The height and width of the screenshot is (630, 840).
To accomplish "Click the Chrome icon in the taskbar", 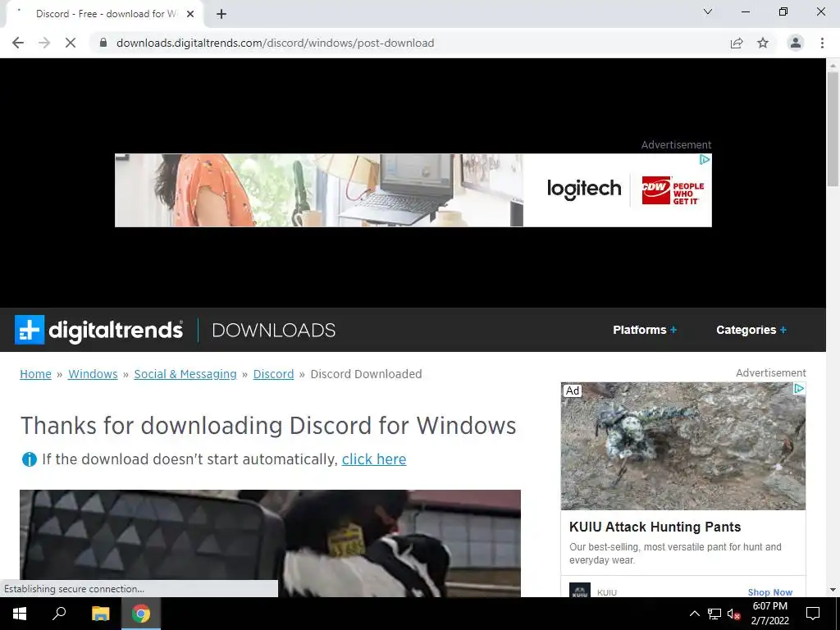I will pyautogui.click(x=141, y=614).
